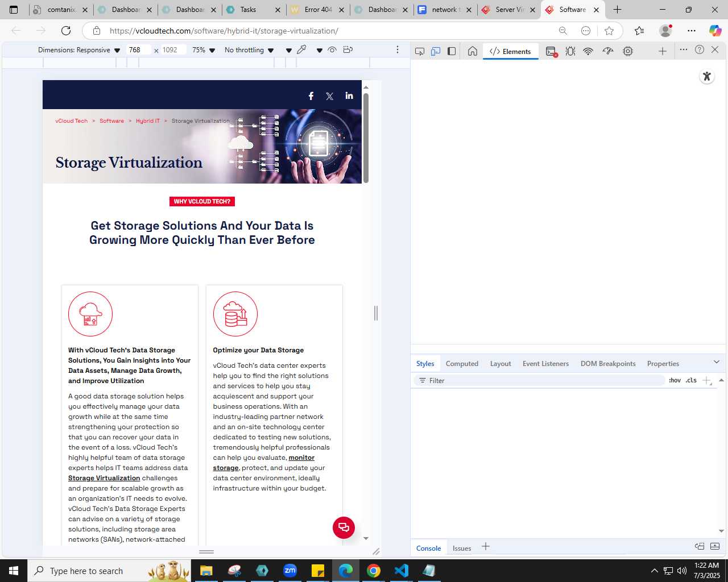728x582 pixels.
Task: Expand the Quick View drawer icon
Action: [x=715, y=546]
